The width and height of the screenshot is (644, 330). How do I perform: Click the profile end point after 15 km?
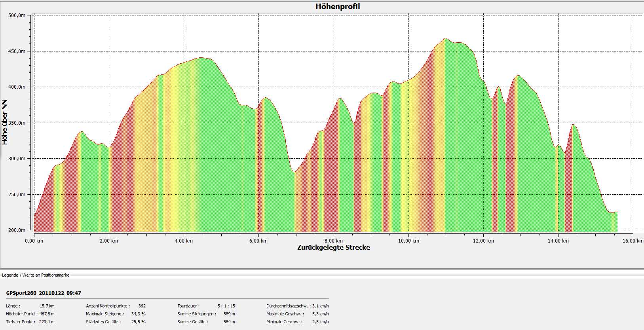point(617,212)
